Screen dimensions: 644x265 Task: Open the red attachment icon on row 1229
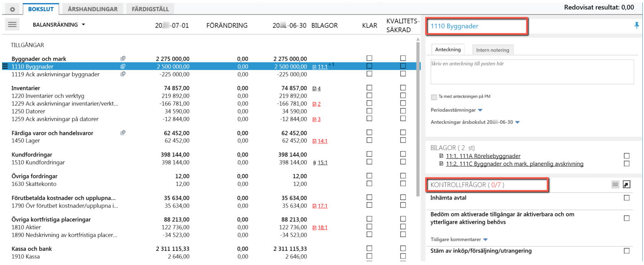tap(315, 104)
